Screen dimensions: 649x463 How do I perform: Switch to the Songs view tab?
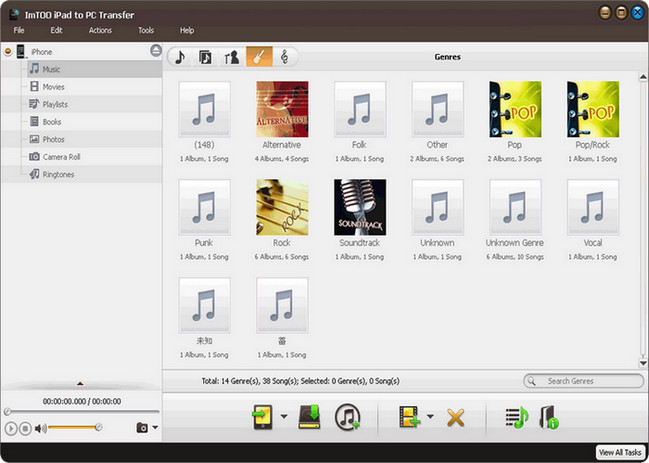pyautogui.click(x=180, y=57)
